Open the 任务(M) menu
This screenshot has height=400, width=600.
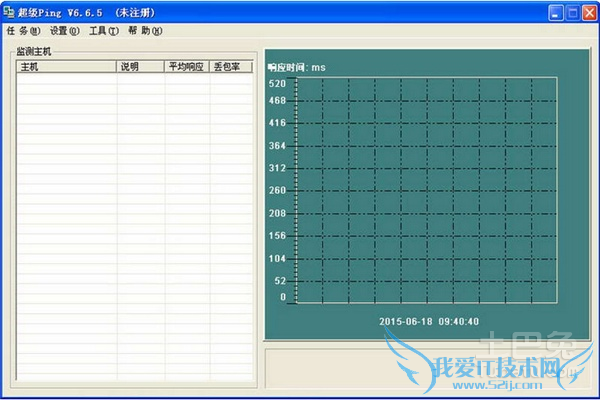23,31
